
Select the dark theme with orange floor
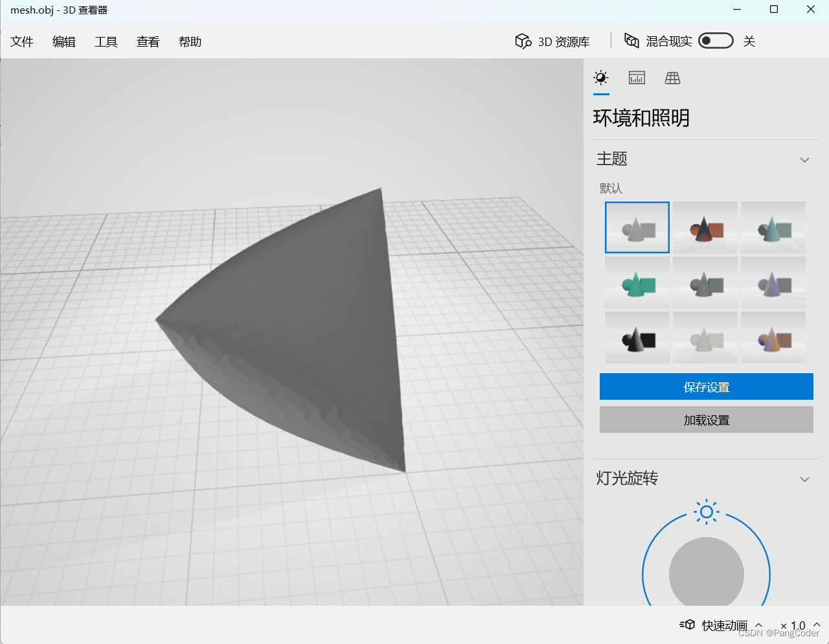(x=705, y=227)
